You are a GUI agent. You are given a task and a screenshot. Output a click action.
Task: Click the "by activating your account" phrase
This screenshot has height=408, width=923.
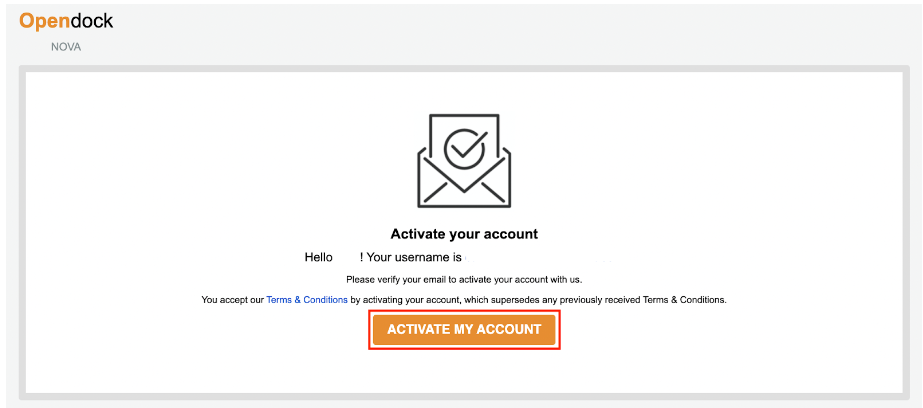[x=403, y=300]
